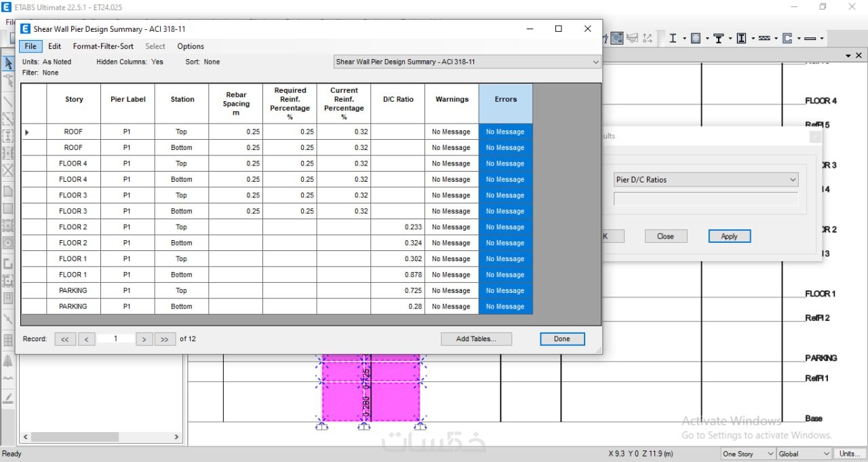Click the square shell section toolbar icon

point(696,38)
